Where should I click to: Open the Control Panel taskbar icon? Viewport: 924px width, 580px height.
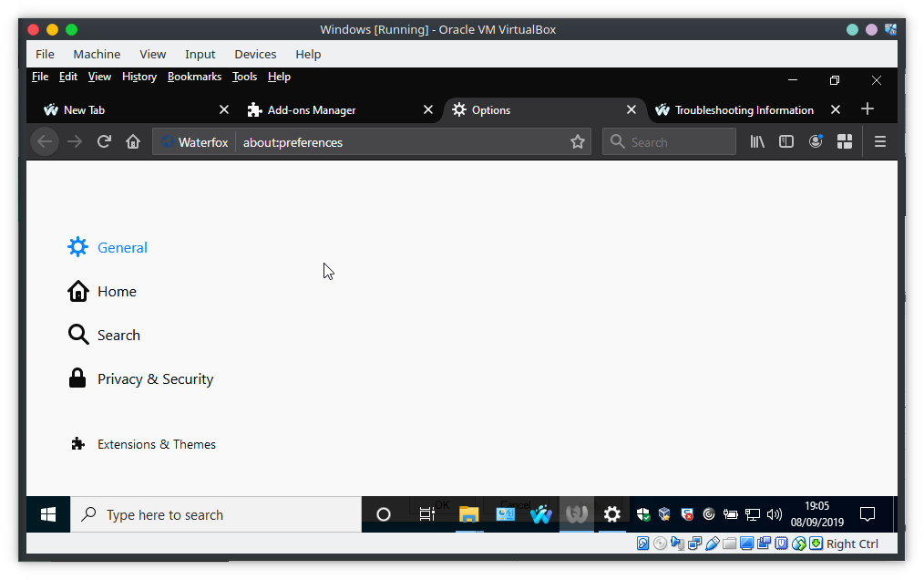[506, 514]
